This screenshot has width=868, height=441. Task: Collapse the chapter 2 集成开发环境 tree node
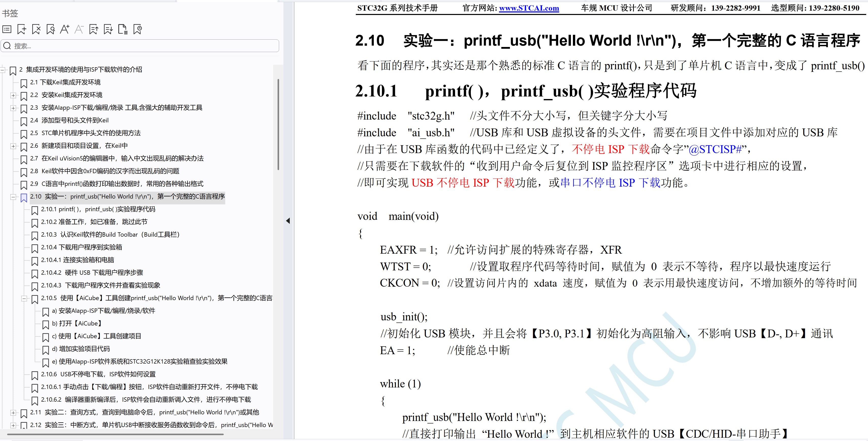(2, 70)
